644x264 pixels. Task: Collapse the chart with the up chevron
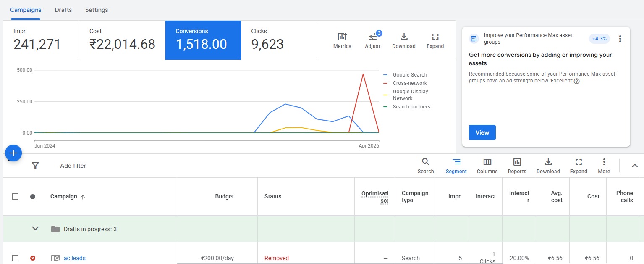tap(634, 166)
